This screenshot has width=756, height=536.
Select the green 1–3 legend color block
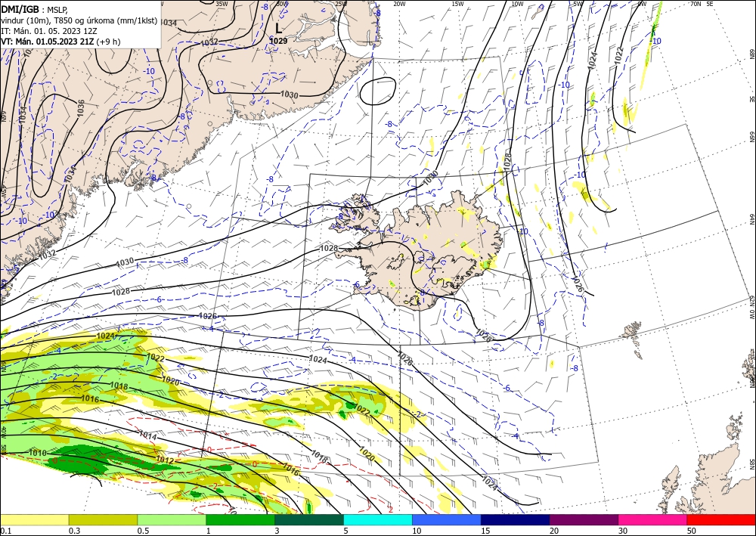240,519
